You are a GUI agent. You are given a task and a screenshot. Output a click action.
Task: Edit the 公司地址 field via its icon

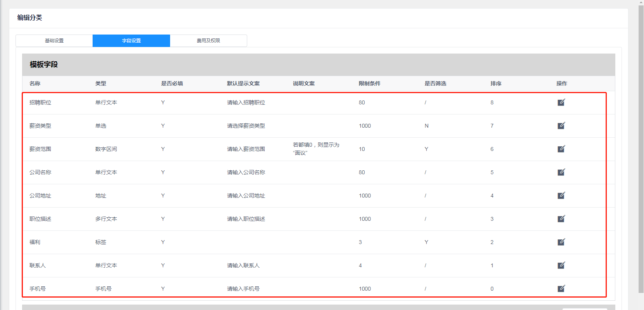point(561,196)
